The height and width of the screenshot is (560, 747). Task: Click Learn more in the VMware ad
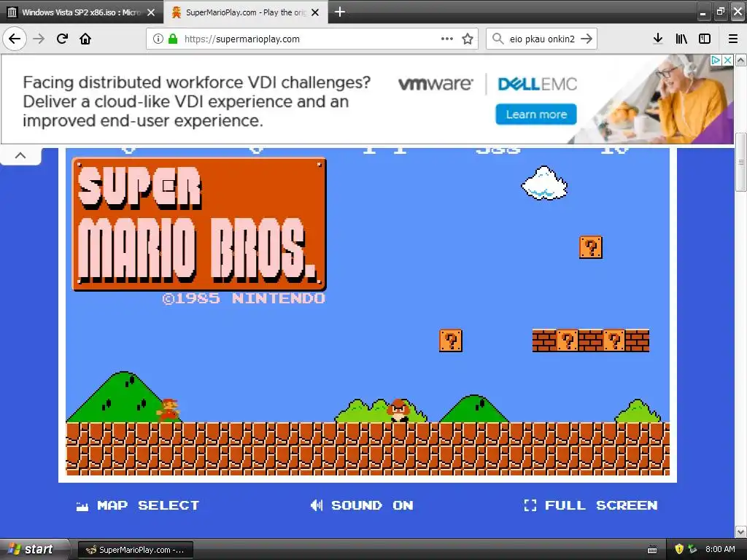(536, 114)
